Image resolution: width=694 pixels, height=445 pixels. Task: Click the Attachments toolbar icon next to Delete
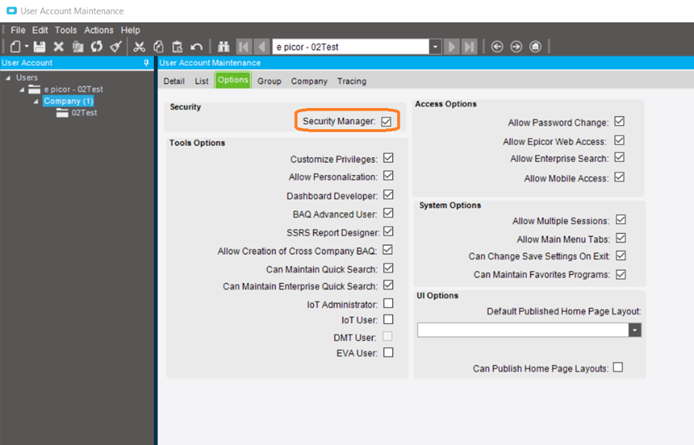click(78, 46)
